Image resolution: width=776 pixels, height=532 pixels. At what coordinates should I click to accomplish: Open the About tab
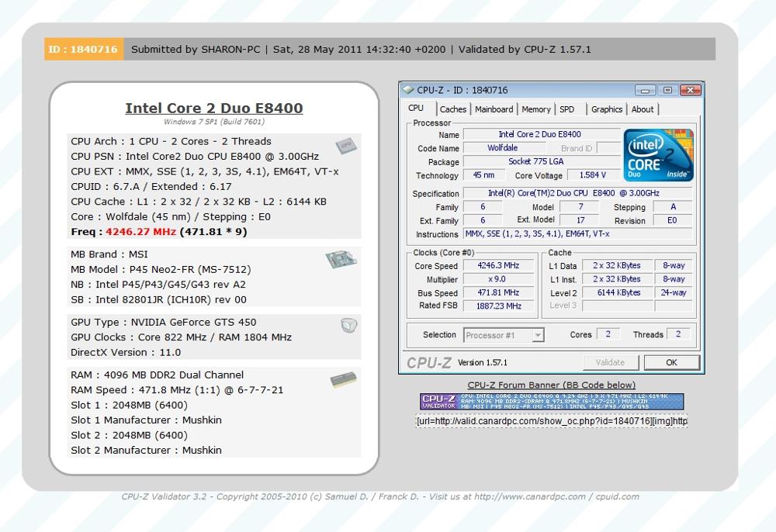[x=643, y=109]
